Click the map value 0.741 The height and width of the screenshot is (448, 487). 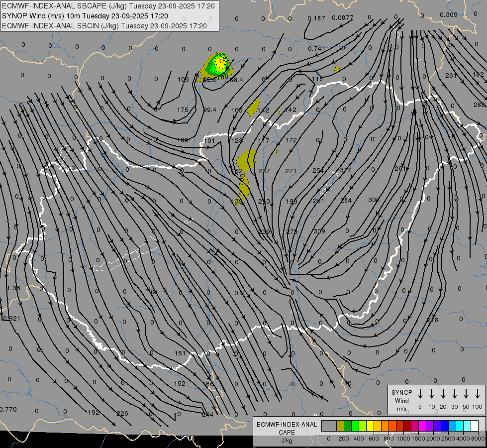coord(316,48)
